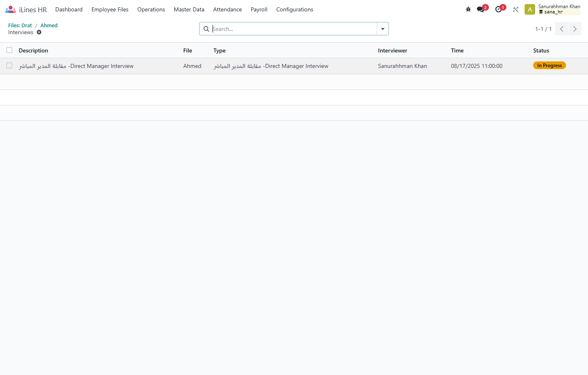Sort by the Time column header

point(457,50)
